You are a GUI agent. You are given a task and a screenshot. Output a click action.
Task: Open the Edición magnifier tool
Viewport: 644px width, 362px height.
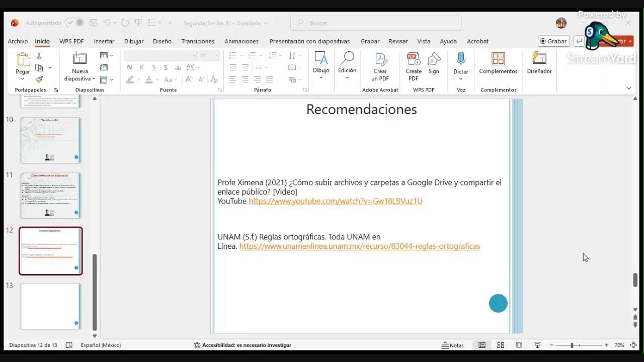click(347, 59)
